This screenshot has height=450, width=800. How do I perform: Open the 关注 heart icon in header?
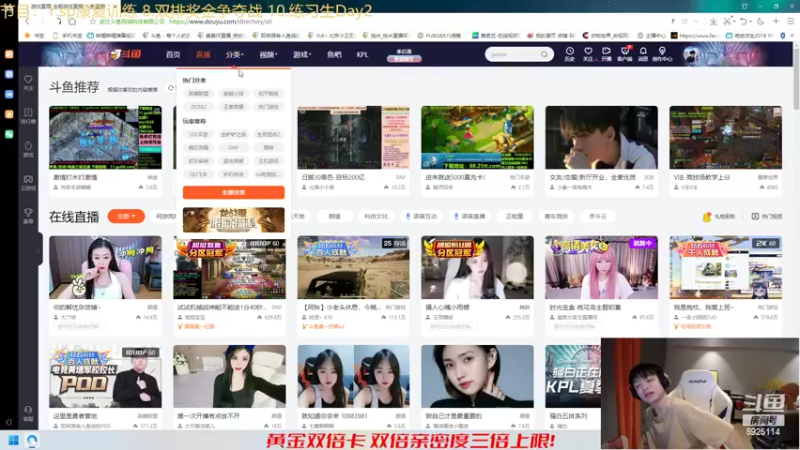click(588, 54)
